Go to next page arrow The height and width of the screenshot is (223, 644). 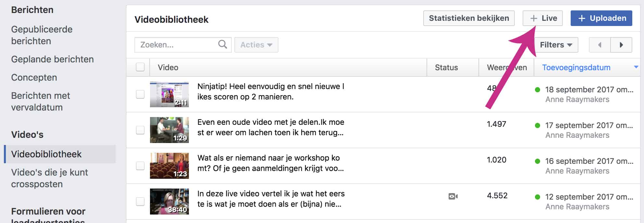tap(621, 45)
